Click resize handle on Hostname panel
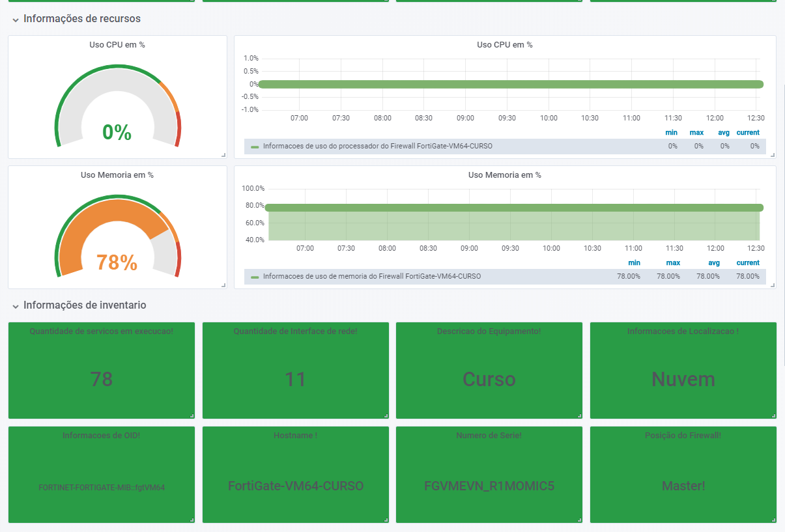 tap(385, 520)
